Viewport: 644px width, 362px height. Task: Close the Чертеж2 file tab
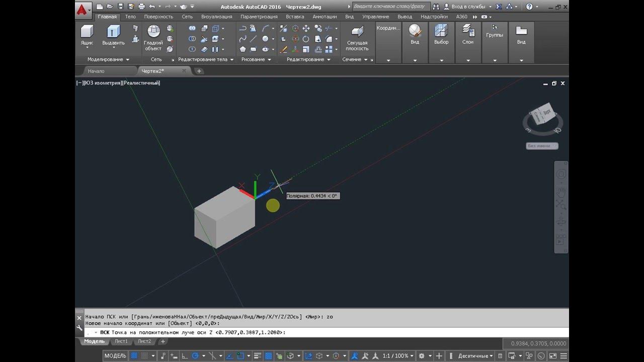pos(184,71)
